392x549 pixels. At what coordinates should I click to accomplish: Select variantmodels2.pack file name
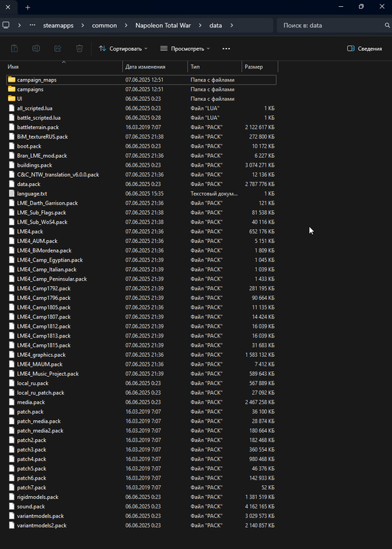(x=42, y=525)
